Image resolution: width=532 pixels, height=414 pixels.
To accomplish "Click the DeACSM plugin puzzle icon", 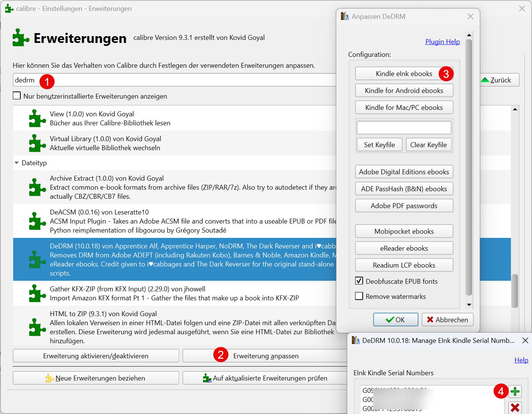I will coord(37,221).
